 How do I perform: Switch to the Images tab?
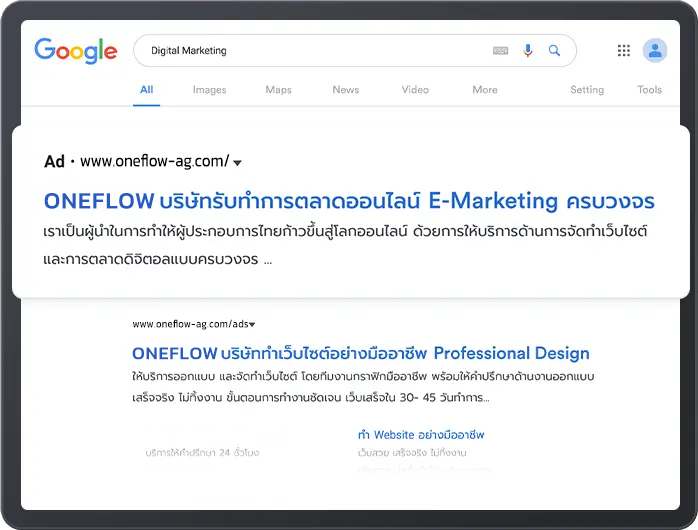pos(209,90)
